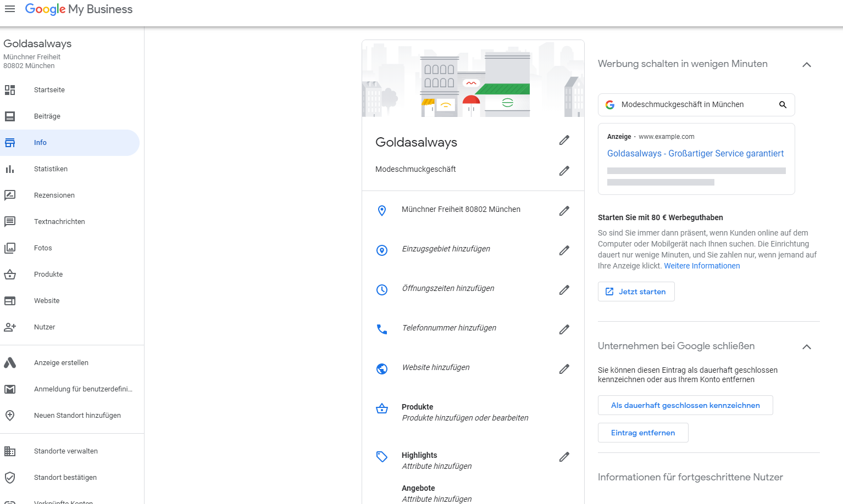Open Statistiken in the sidebar

(70, 169)
